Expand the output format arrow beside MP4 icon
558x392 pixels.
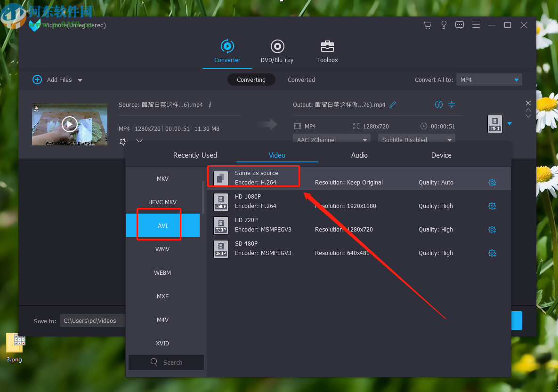click(x=509, y=124)
